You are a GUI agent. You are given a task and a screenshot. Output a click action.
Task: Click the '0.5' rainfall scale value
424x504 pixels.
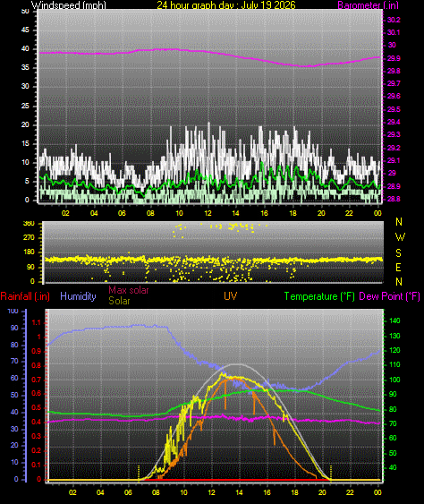37,408
